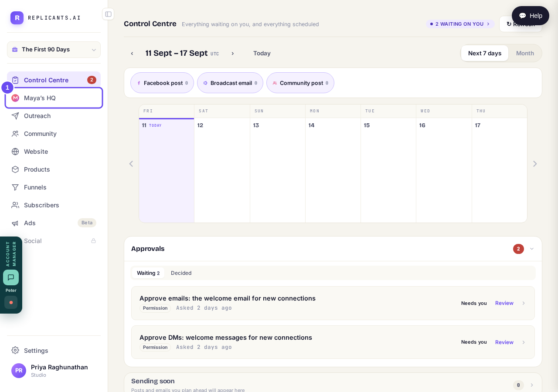The height and width of the screenshot is (392, 558).
Task: Click the Community people icon
Action: click(x=15, y=134)
